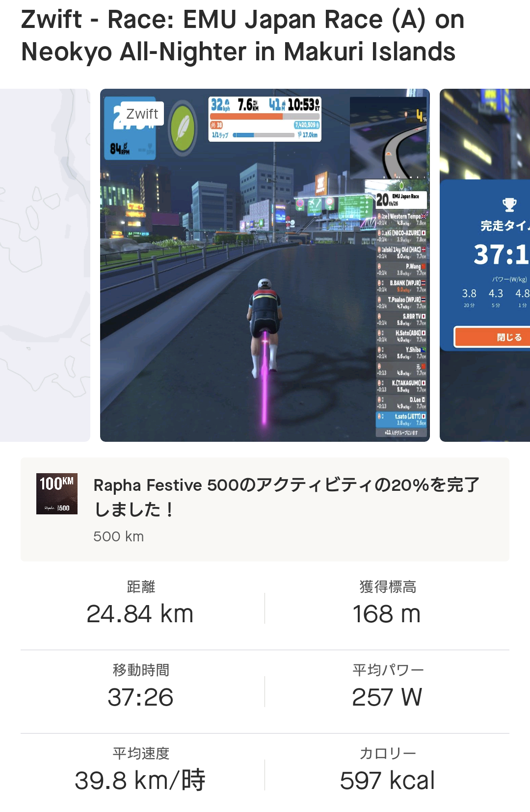
Task: Click the Zwift label tag on photo
Action: [142, 114]
